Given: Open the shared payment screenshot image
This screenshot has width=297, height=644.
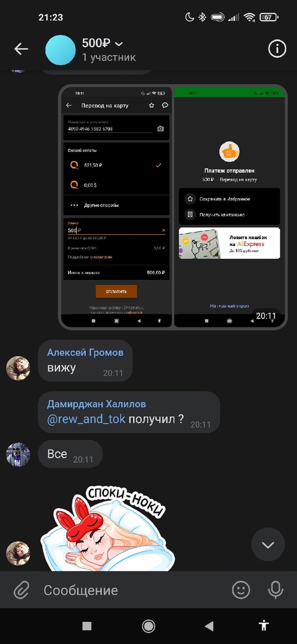Looking at the screenshot, I should click(x=173, y=206).
